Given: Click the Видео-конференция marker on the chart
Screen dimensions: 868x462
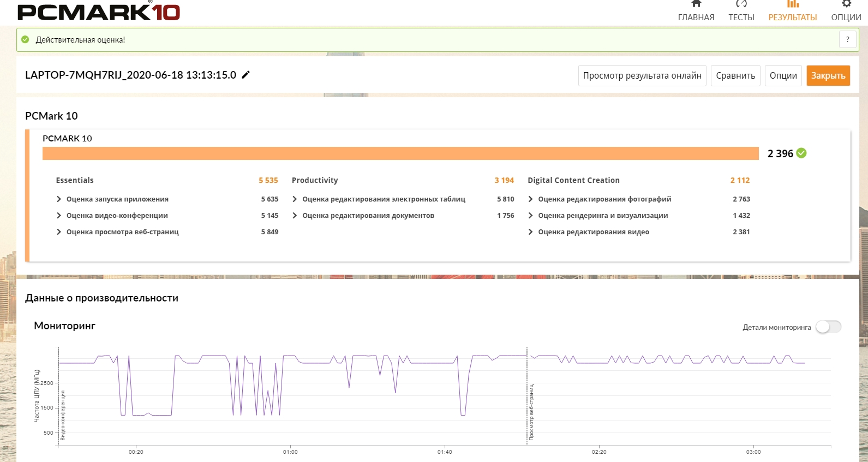Looking at the screenshot, I should coord(63,416).
